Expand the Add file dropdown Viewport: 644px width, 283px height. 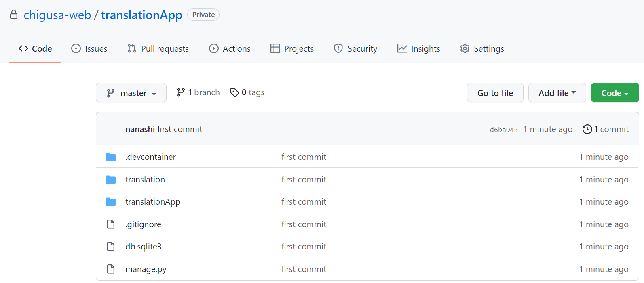pyautogui.click(x=557, y=92)
